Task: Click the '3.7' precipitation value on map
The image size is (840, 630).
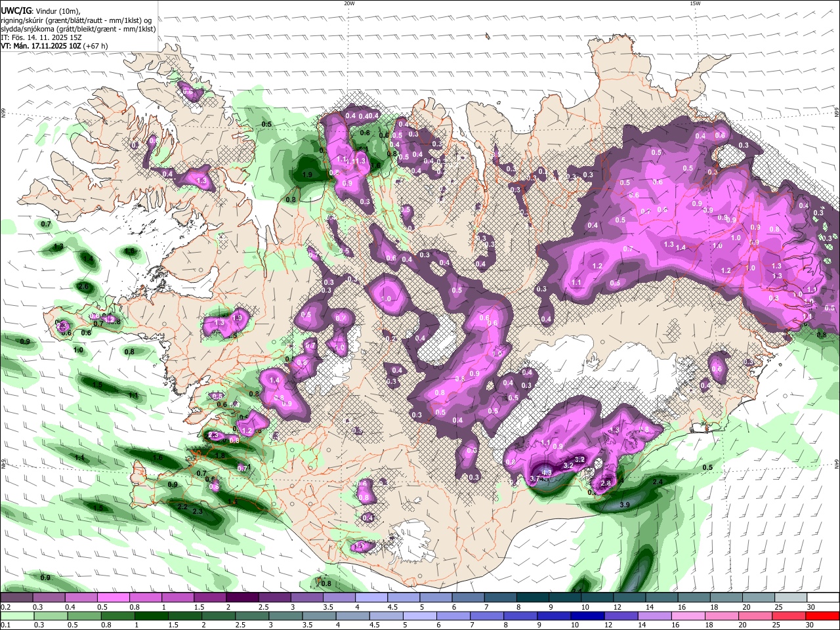Action: [x=534, y=479]
